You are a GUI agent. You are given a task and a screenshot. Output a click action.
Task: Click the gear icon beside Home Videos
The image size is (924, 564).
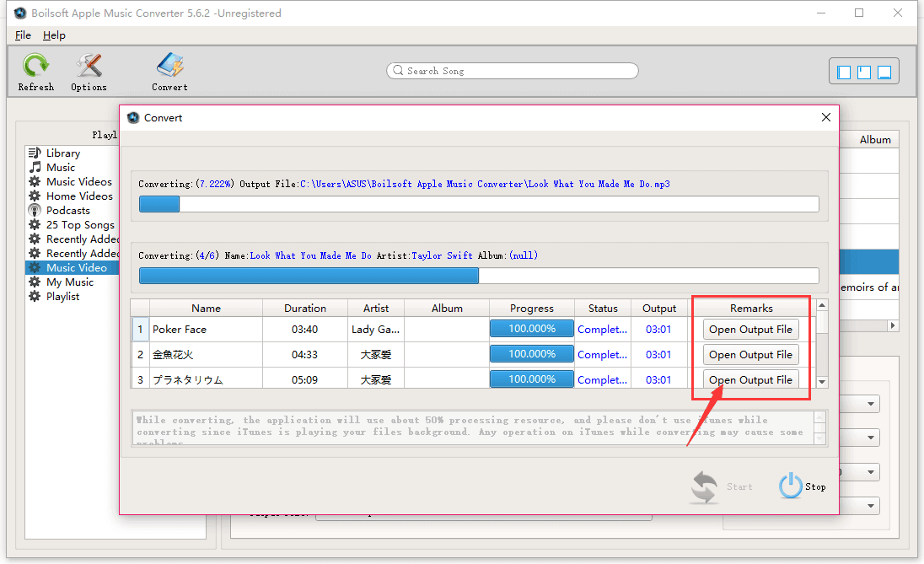pyautogui.click(x=35, y=196)
